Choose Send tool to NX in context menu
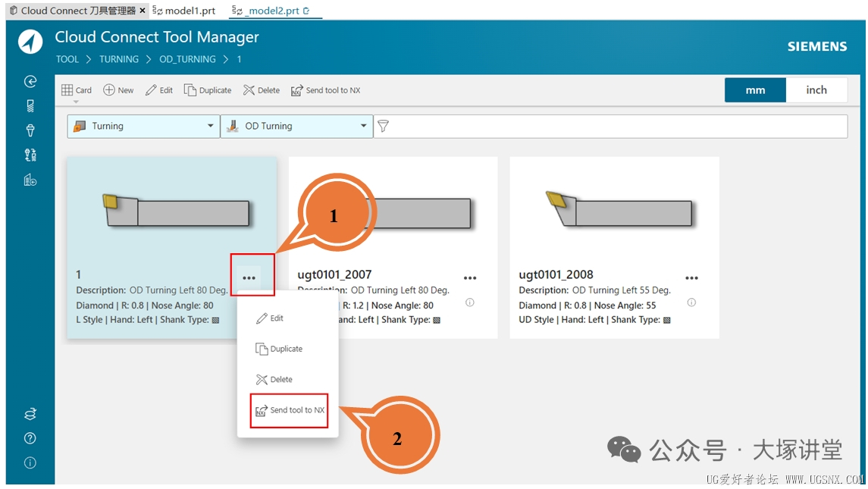 [290, 410]
